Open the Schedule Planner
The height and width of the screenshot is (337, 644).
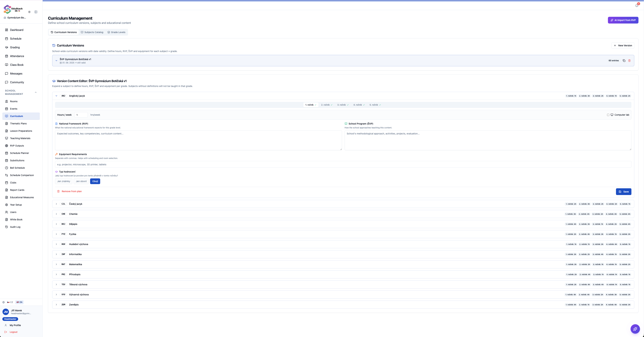tap(21, 153)
